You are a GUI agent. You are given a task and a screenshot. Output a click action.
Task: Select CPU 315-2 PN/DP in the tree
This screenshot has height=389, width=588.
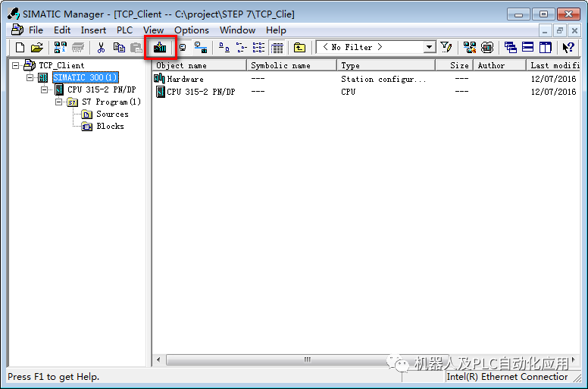102,89
